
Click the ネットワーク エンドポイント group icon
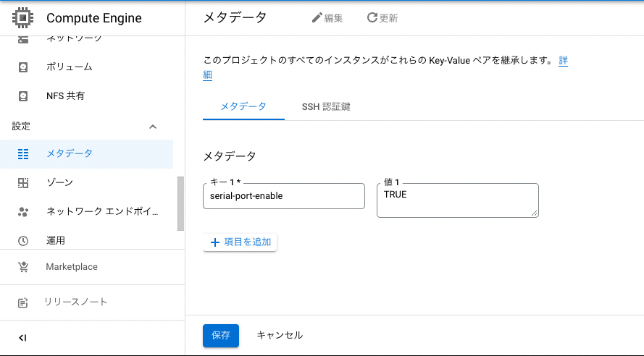click(23, 212)
